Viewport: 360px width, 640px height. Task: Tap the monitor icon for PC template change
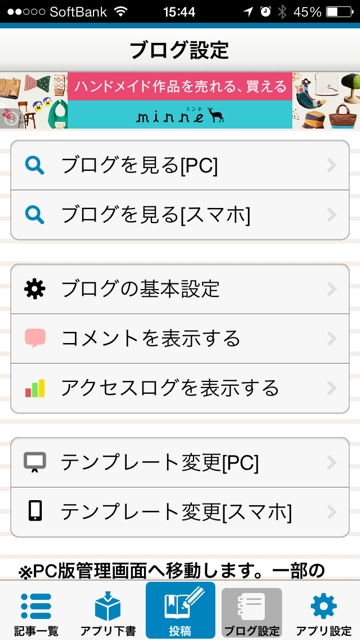click(x=35, y=462)
